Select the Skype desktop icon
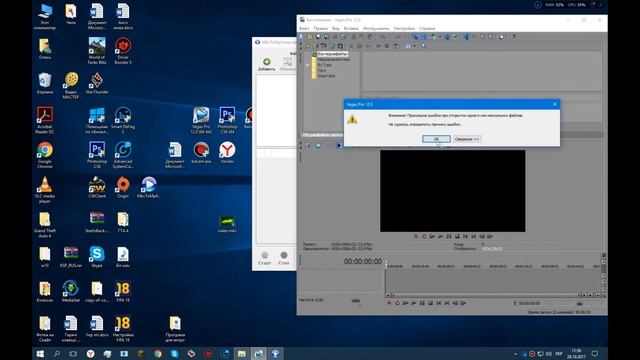 (x=97, y=257)
